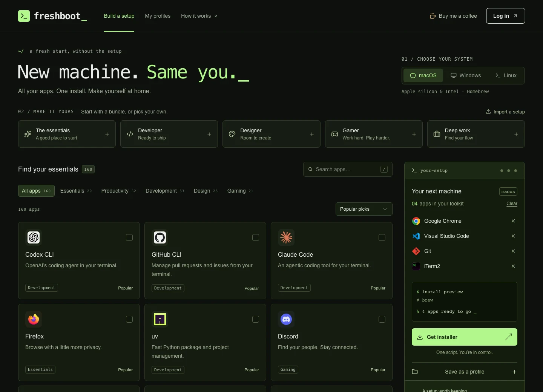Click the iTerm2 icon in toolkit
This screenshot has width=543, height=392.
point(416,266)
